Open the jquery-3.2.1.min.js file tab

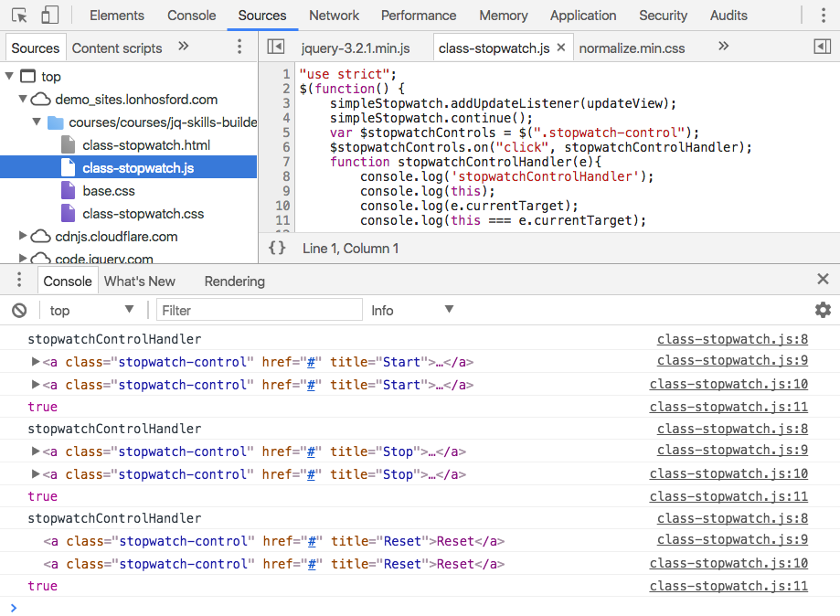pos(356,48)
